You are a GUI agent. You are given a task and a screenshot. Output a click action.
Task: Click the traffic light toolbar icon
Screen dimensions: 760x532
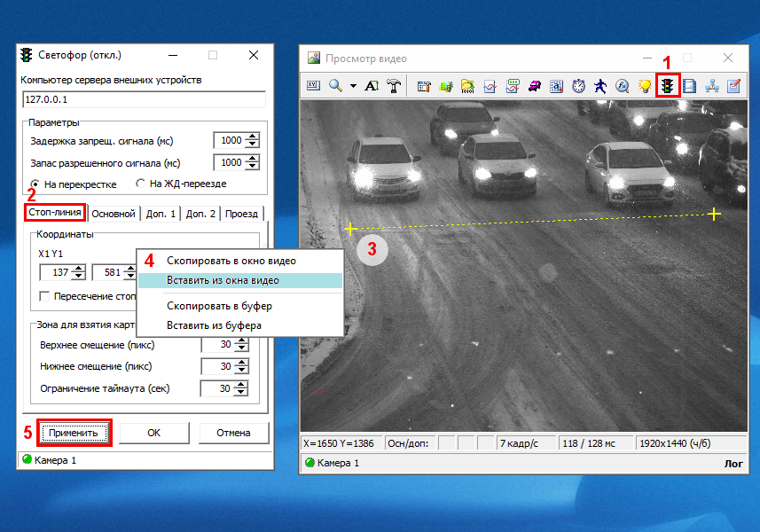tap(668, 86)
